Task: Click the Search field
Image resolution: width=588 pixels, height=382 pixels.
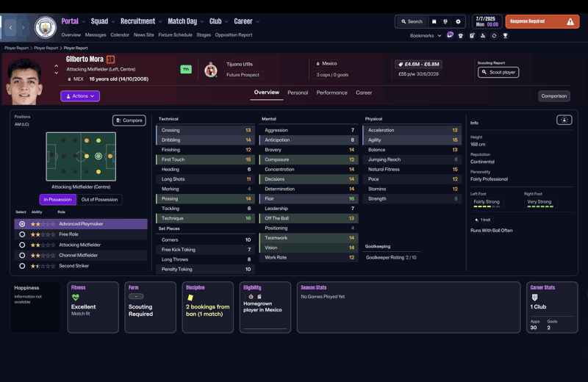Action: (412, 22)
